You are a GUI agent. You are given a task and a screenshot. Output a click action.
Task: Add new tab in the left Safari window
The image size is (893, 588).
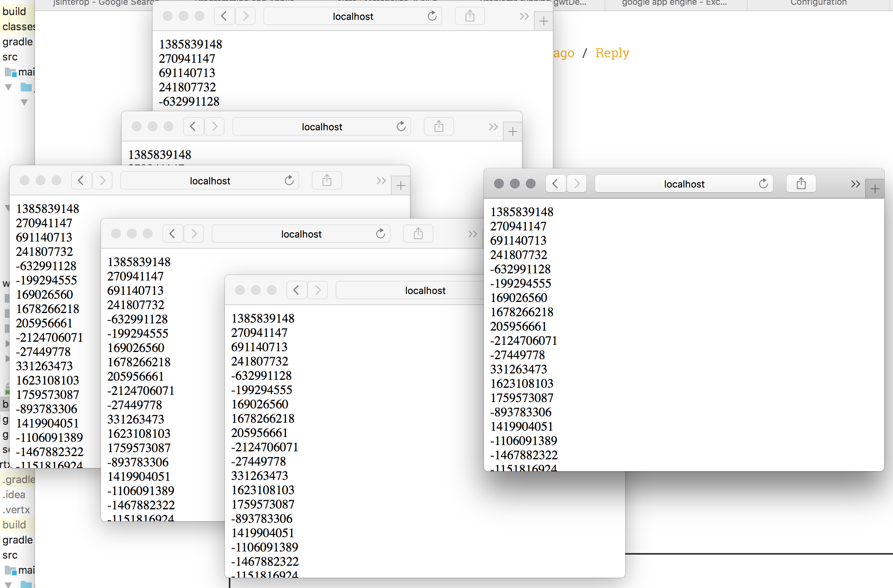[x=400, y=186]
